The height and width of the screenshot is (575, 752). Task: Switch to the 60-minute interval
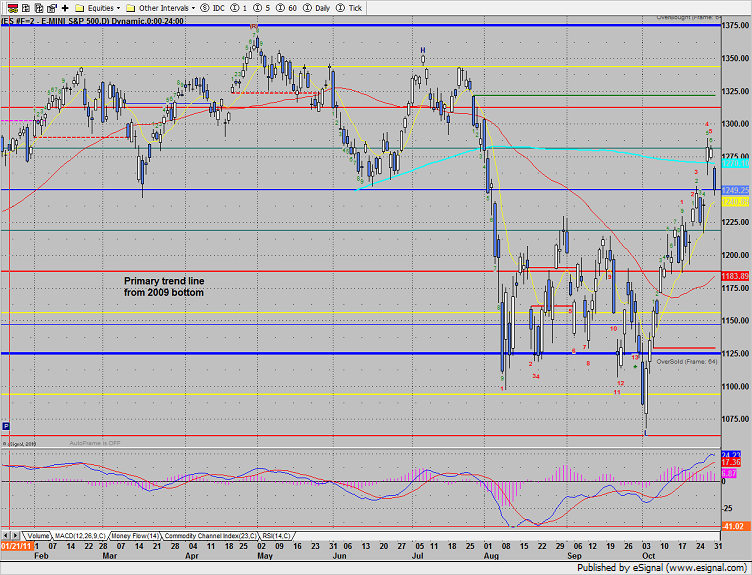(x=287, y=8)
